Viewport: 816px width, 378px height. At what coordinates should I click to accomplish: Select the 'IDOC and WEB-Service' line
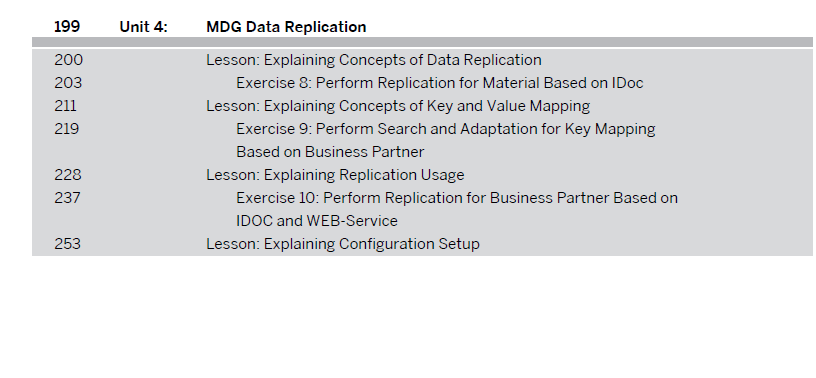click(x=317, y=221)
